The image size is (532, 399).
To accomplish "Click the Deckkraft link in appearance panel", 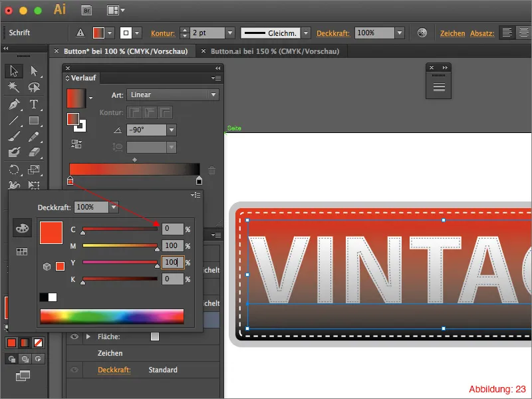I will pos(114,370).
